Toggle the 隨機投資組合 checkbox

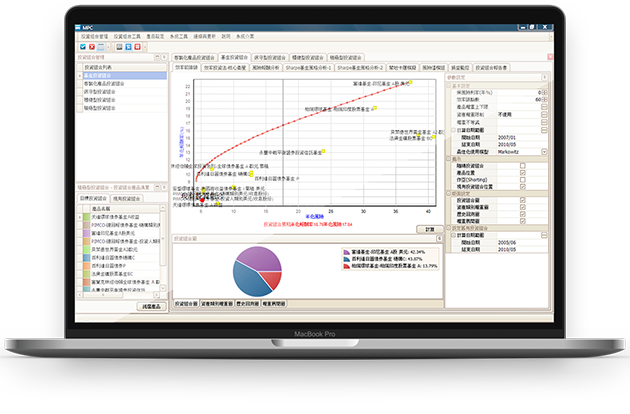point(523,165)
